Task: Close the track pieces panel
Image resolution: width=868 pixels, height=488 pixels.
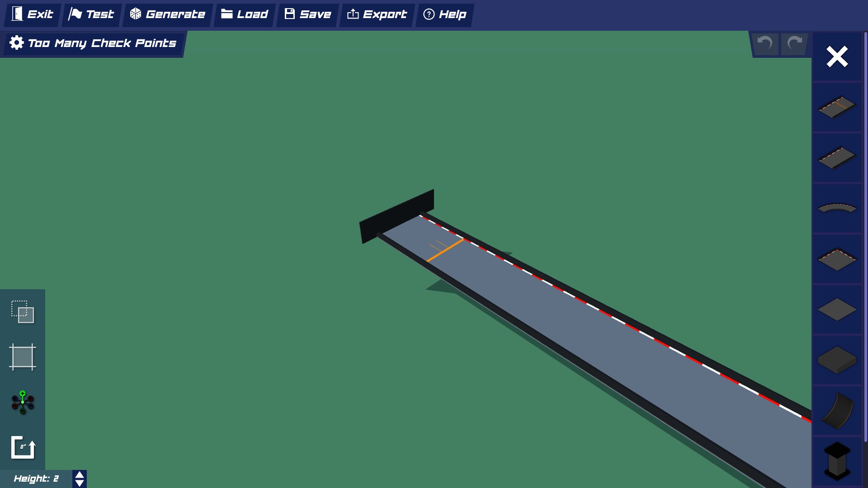Action: [x=837, y=57]
